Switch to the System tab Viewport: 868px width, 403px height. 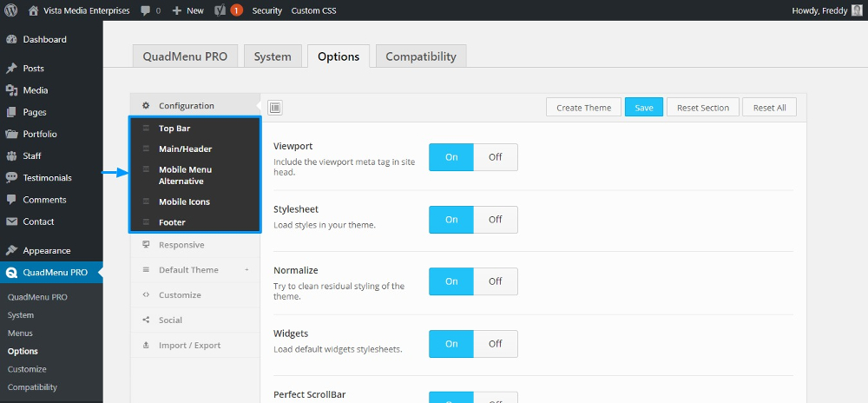click(273, 56)
